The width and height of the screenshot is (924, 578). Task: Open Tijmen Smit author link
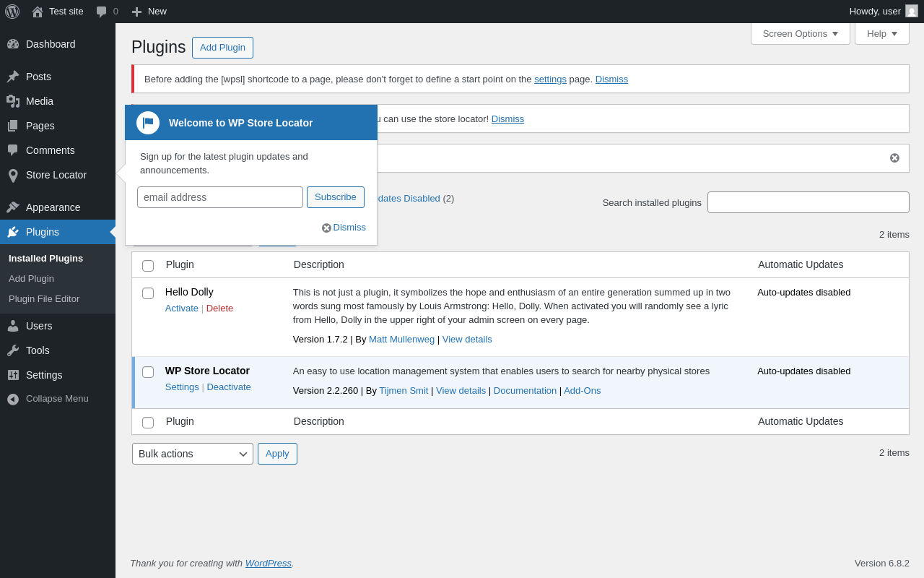(x=404, y=390)
